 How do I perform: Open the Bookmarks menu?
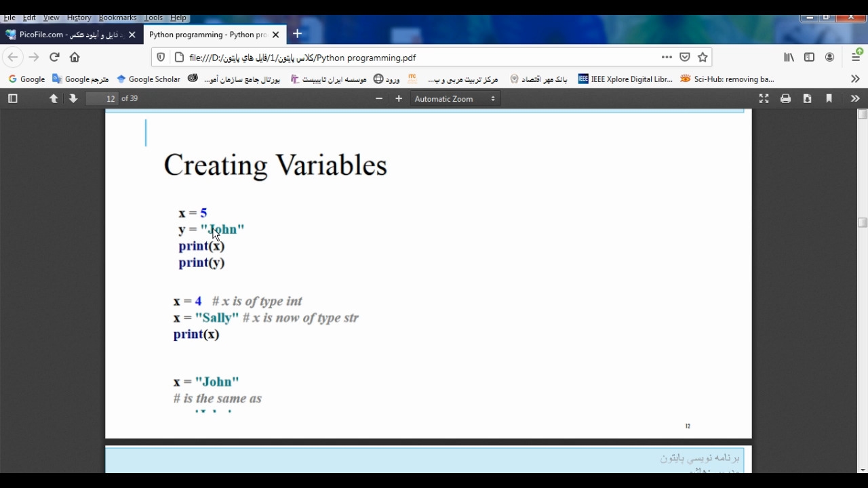[x=117, y=18]
